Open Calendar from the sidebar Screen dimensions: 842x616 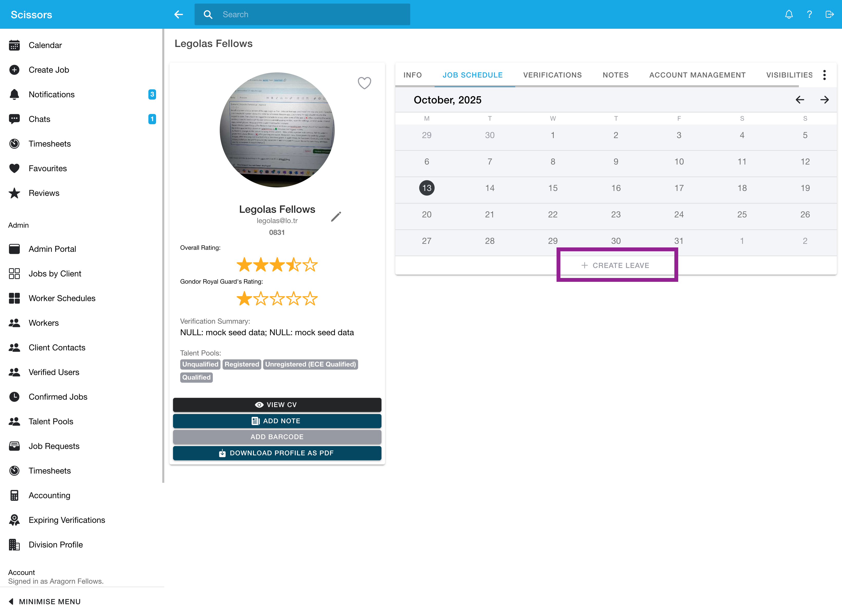[45, 45]
